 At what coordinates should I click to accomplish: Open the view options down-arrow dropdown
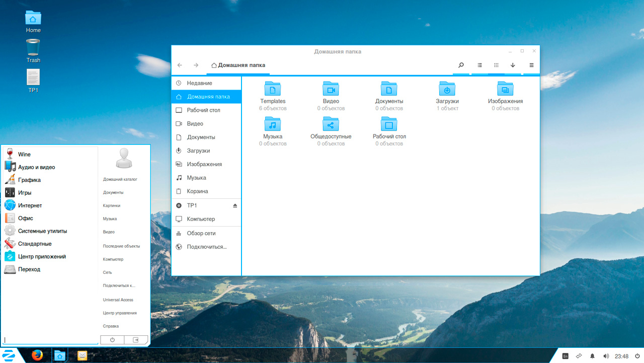pyautogui.click(x=513, y=65)
